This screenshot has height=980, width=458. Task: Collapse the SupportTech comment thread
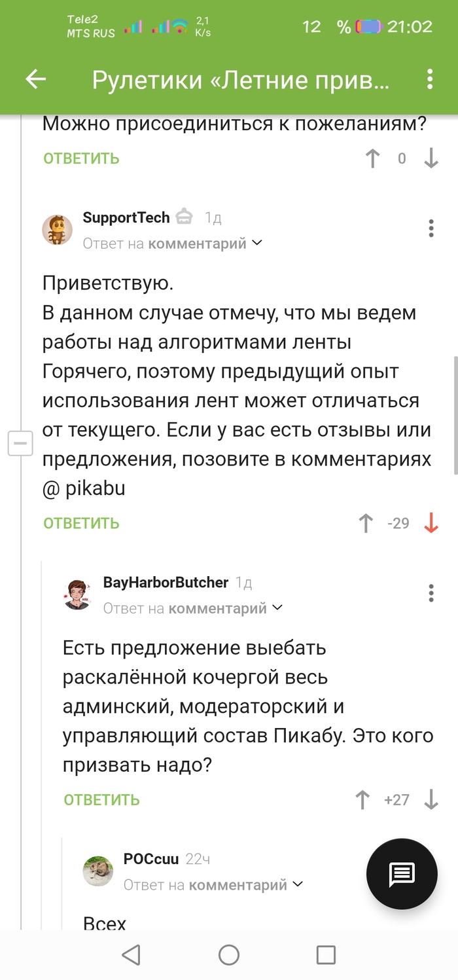20,445
